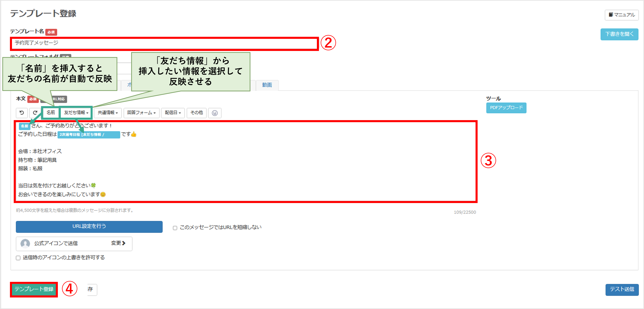Click the profile avatar in 公式アイコンで送信

coord(25,243)
